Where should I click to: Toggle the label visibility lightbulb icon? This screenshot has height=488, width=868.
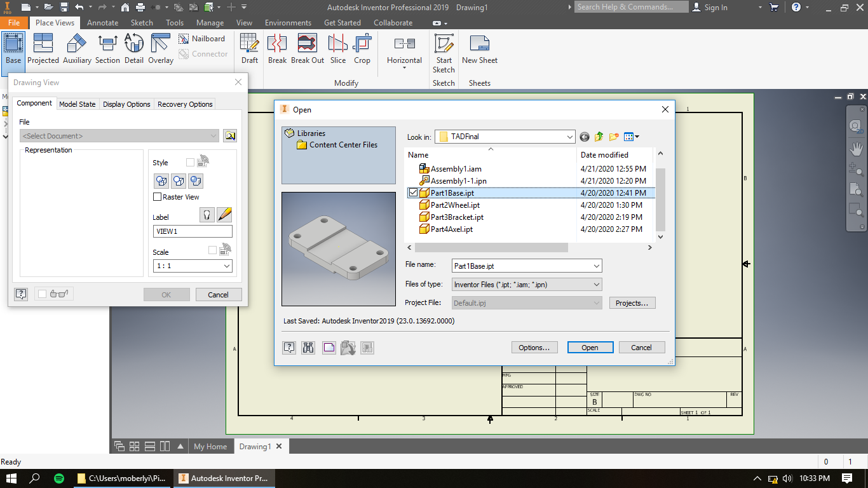click(x=207, y=214)
